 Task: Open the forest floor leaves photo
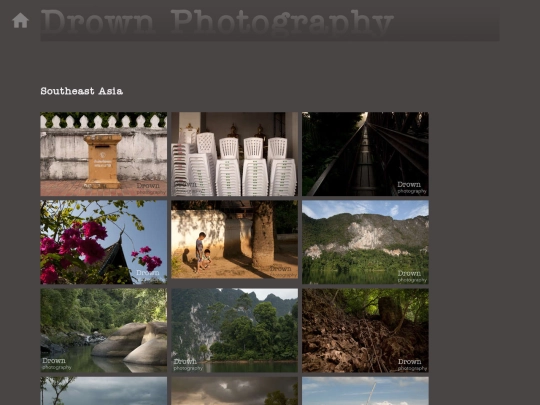[x=365, y=330]
